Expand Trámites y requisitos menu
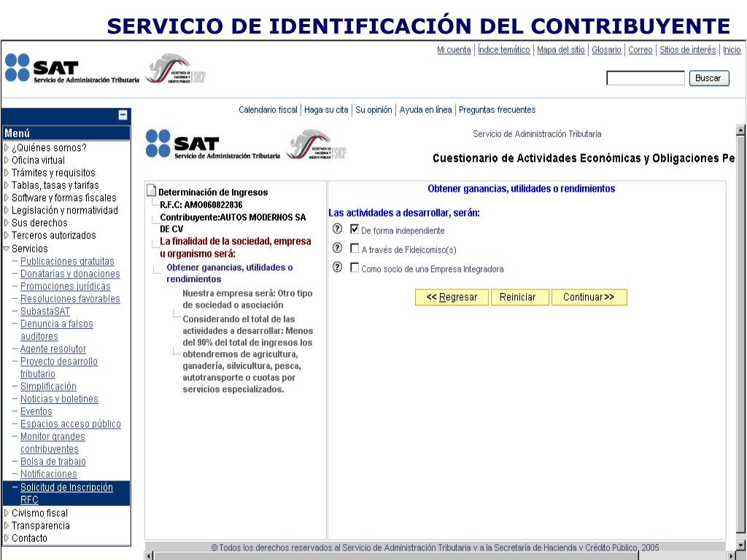Screen dimensions: 747x560 point(7,172)
